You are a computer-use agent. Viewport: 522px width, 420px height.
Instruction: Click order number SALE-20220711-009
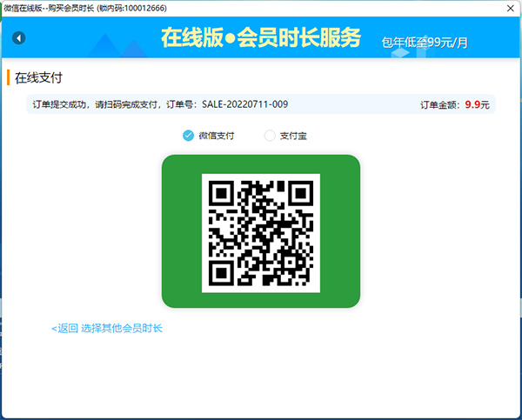pyautogui.click(x=244, y=104)
